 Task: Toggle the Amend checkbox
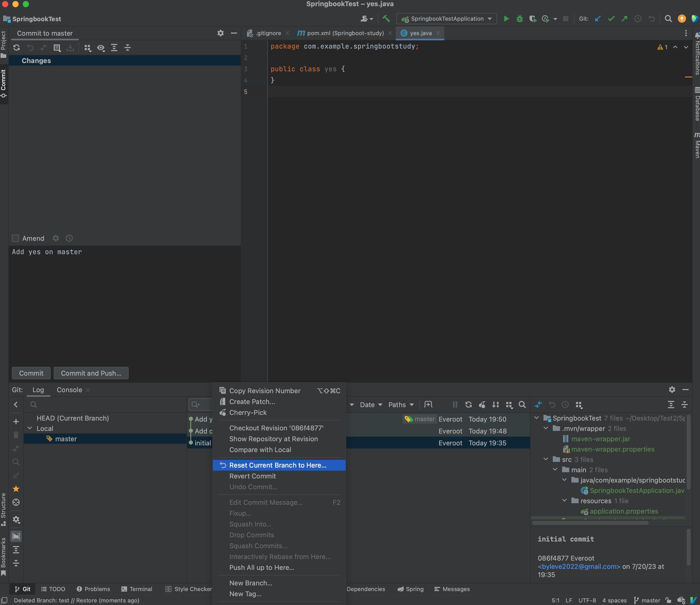(x=15, y=238)
